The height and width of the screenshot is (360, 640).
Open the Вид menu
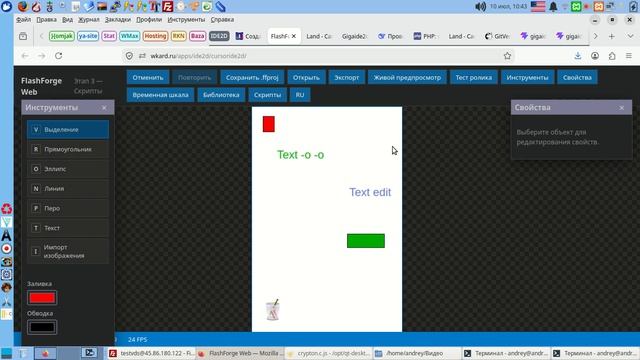67,19
